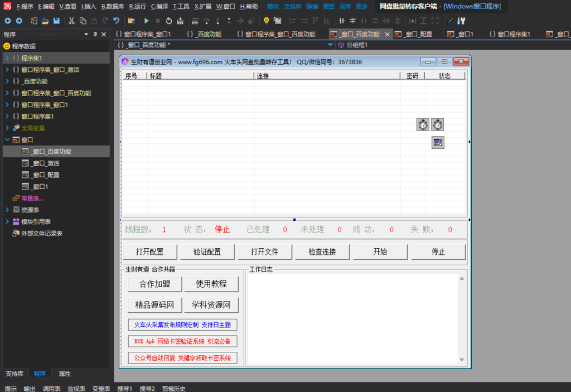Viewport: 571px width, 392px height.
Task: Open the tab list dropdown arrow beside 分组框1
Action: (330, 45)
